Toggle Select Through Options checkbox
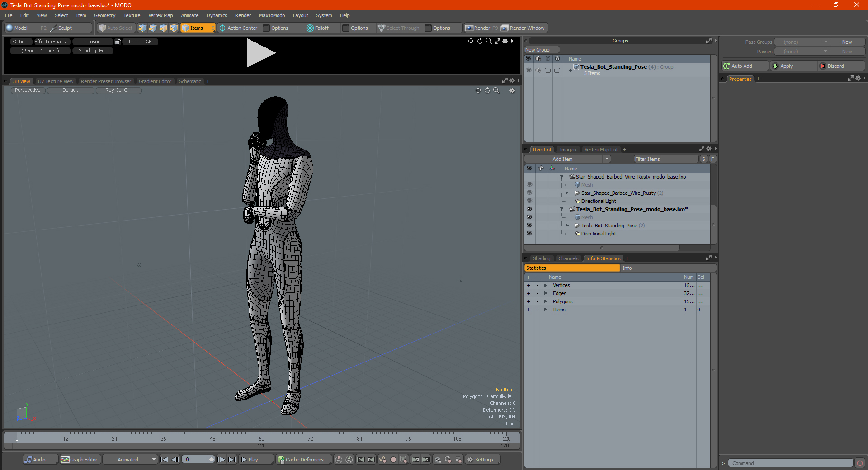868x470 pixels. (428, 28)
